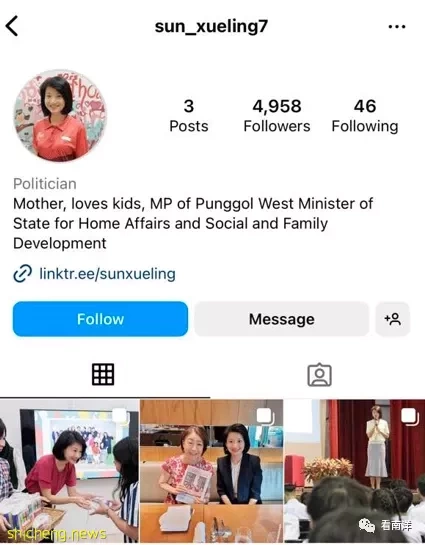Tap carousel icon on middle post
425x545 pixels.
265,416
